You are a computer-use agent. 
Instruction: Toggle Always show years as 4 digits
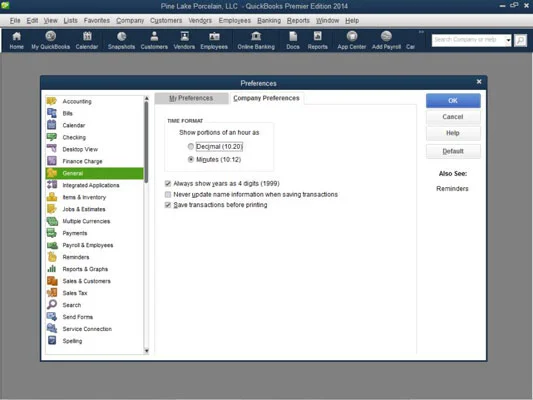[x=168, y=184]
